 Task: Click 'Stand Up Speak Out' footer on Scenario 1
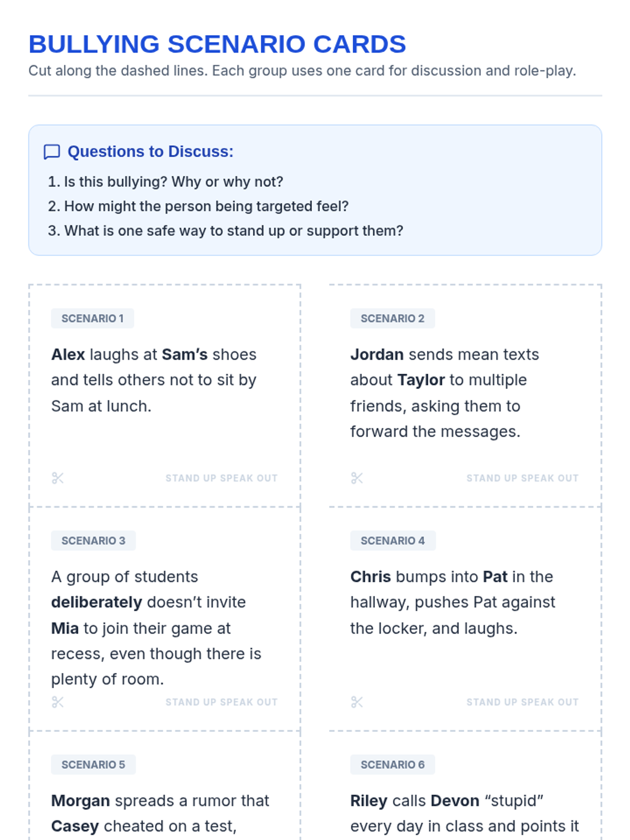pos(222,478)
